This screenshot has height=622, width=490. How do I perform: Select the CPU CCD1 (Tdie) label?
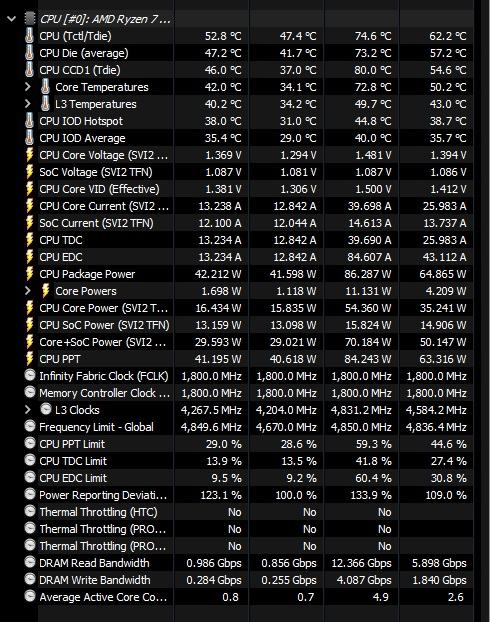click(80, 70)
